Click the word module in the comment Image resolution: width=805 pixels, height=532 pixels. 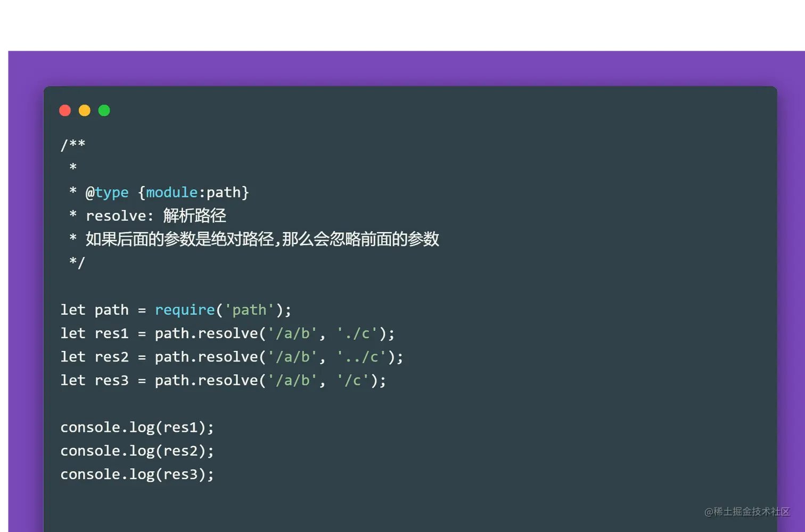tap(171, 192)
